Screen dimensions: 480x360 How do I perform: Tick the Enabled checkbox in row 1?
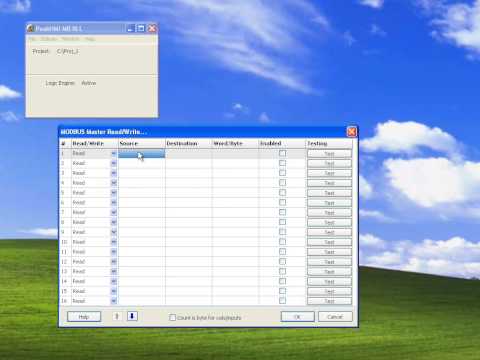(x=282, y=153)
